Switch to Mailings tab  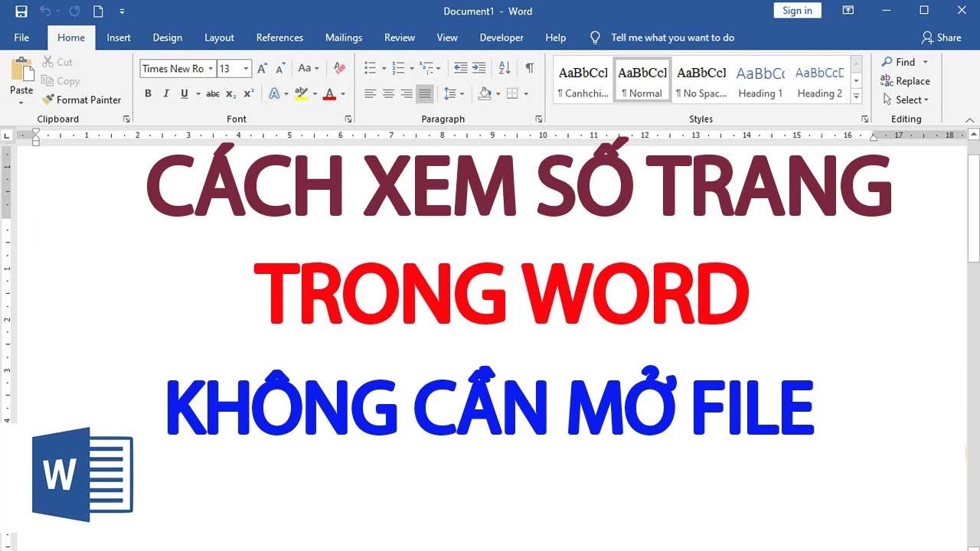click(344, 37)
